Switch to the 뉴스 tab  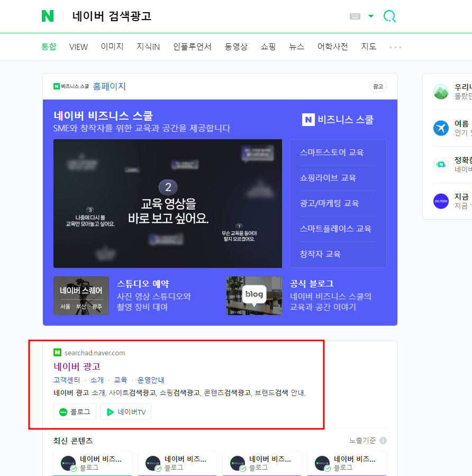pos(297,47)
